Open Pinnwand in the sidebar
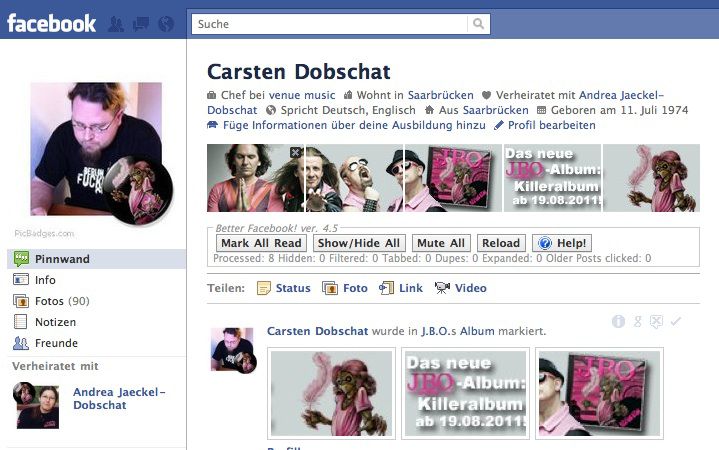 [97, 259]
